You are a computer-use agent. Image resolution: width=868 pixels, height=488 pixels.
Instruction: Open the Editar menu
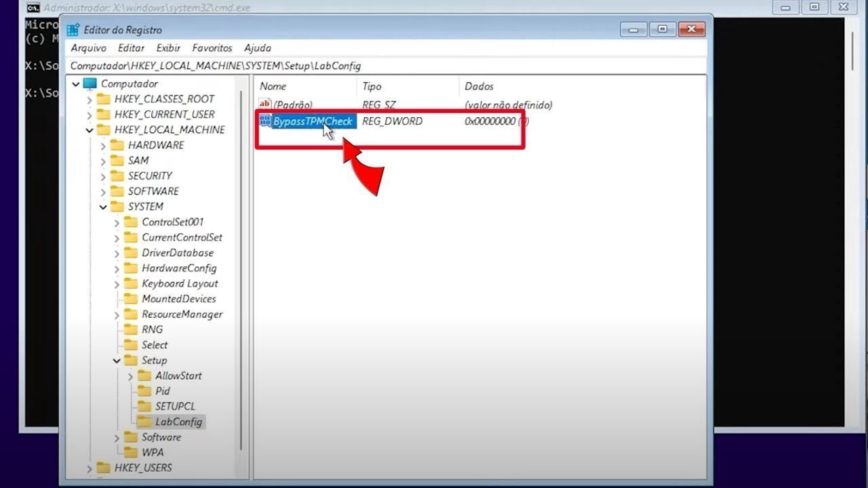click(131, 48)
